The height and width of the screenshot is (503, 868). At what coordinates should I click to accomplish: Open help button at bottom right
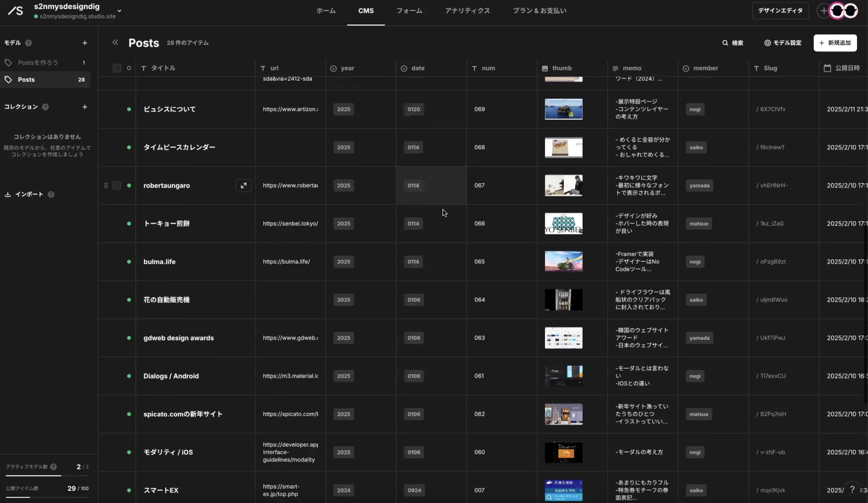coord(852,490)
